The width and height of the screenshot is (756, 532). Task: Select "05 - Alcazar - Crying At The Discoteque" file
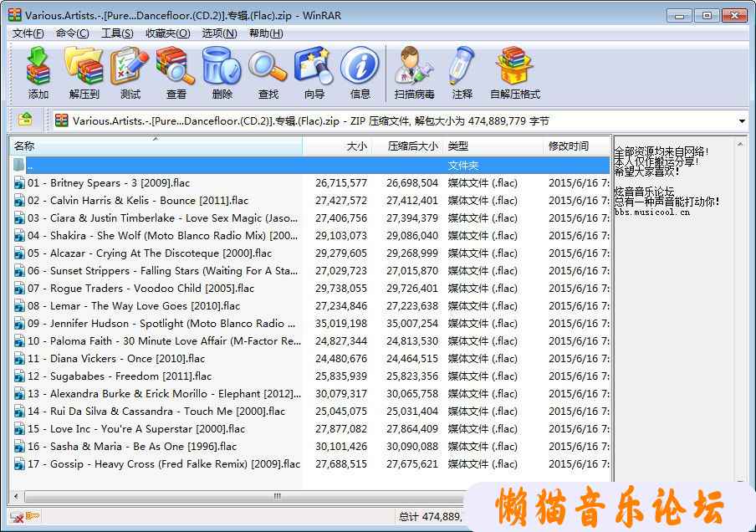[x=150, y=253]
